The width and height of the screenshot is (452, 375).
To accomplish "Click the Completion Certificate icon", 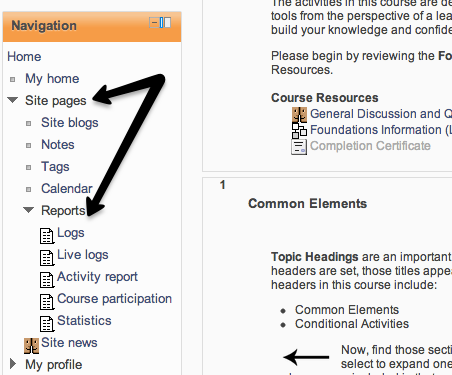I will click(299, 147).
